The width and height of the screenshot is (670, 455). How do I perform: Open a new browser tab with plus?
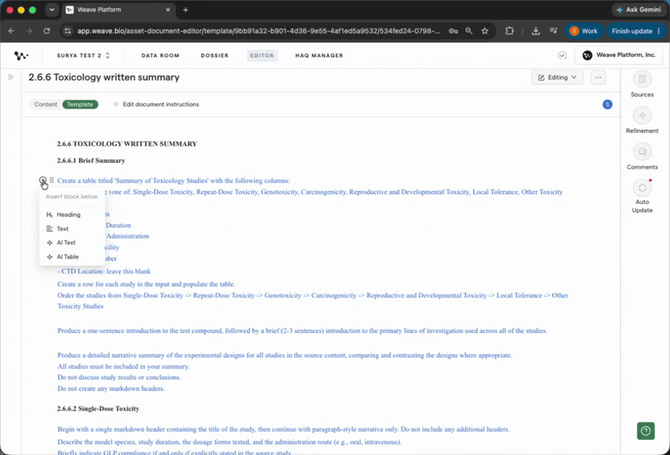coord(185,10)
